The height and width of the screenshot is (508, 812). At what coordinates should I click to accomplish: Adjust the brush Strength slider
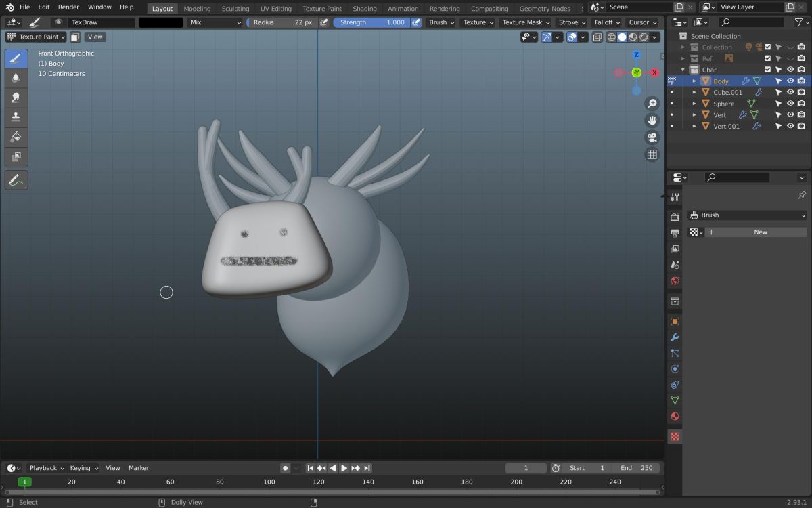click(x=371, y=22)
